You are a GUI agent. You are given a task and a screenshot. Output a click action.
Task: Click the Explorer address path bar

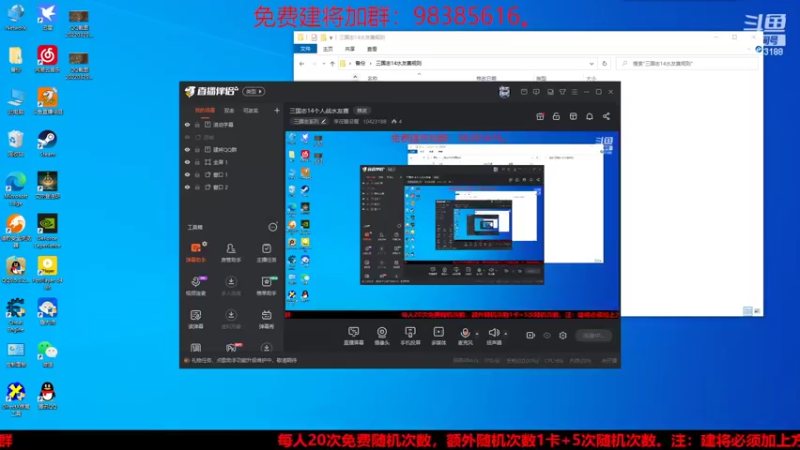[467, 64]
